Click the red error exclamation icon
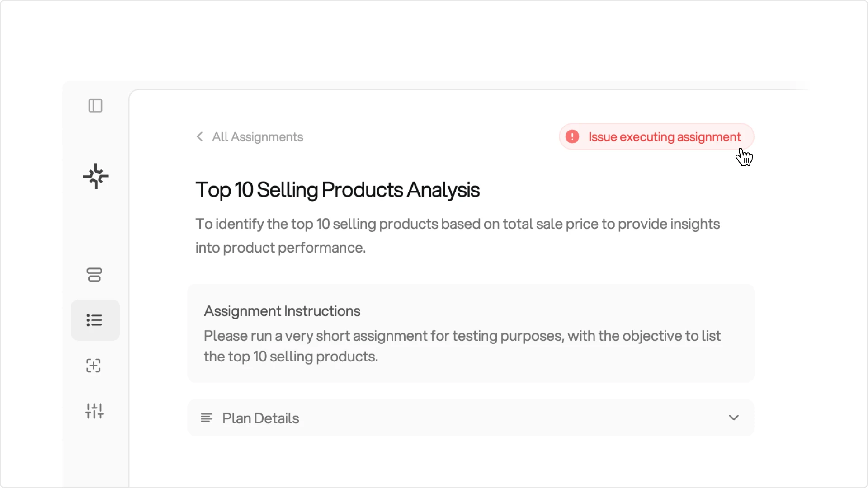The height and width of the screenshot is (488, 868). 572,136
